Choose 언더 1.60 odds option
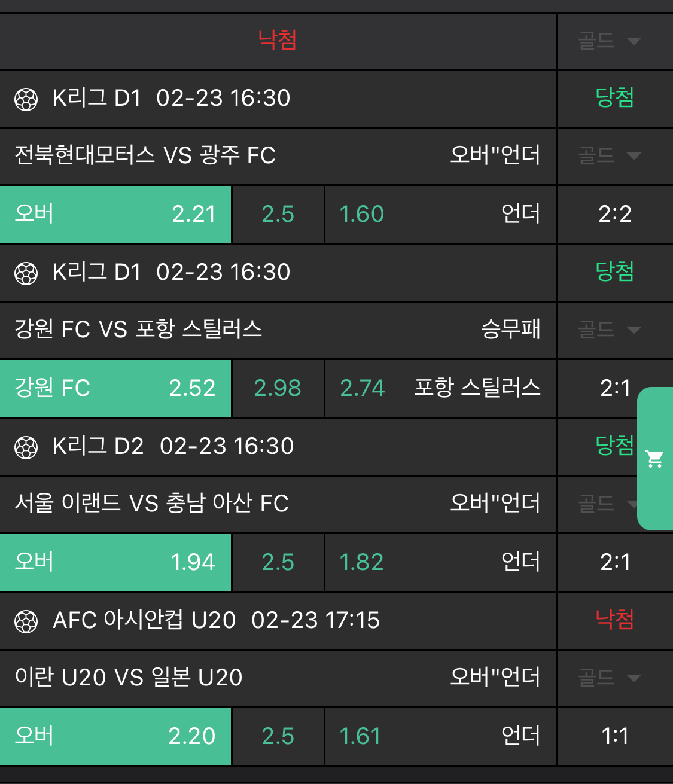This screenshot has height=784, width=673. click(440, 214)
